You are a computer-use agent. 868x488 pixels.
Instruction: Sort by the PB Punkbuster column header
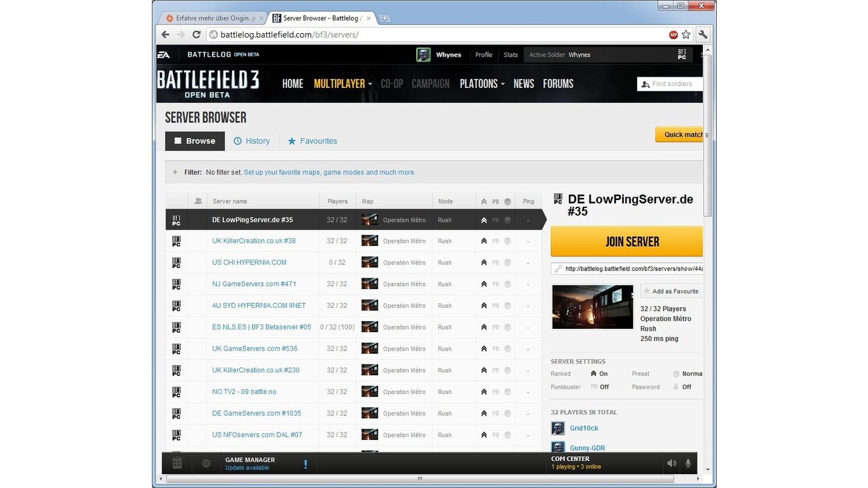coord(495,201)
